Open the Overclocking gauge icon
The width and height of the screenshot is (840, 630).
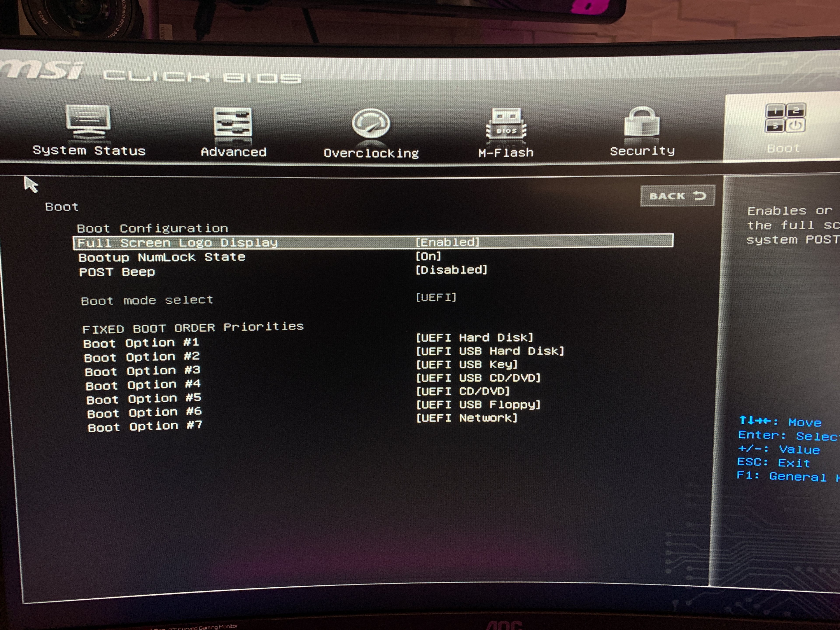coord(371,124)
